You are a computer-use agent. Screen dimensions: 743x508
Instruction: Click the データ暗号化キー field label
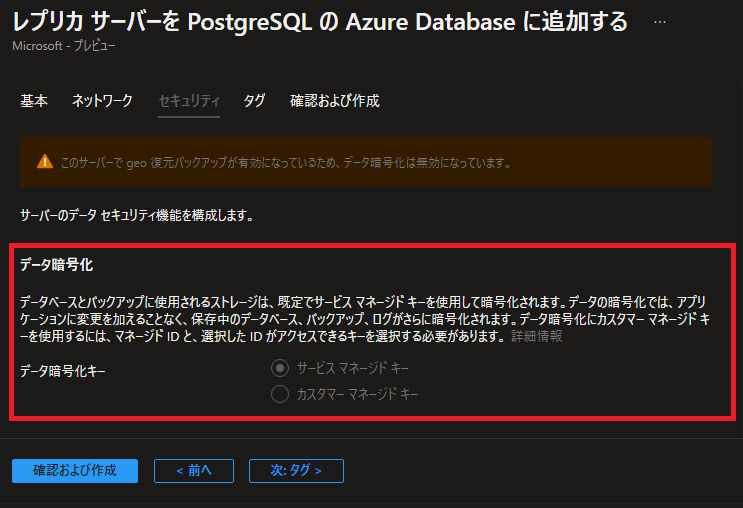pos(63,371)
